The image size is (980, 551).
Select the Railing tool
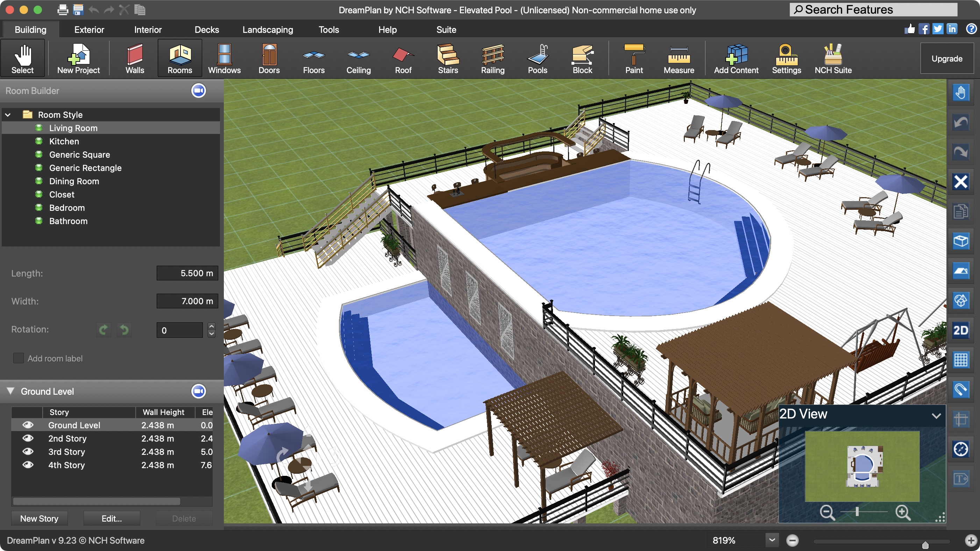[x=493, y=58]
